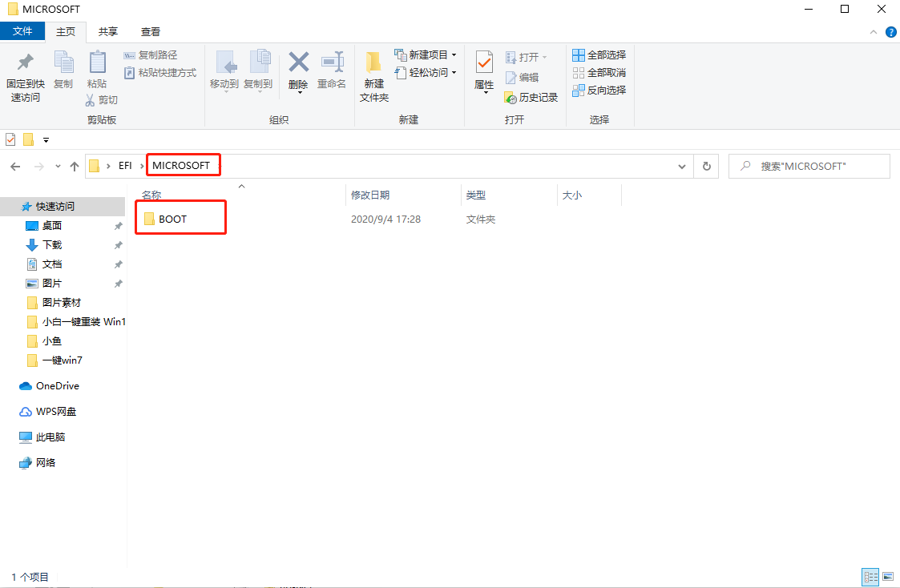Screen dimensions: 900x588
Task: Click 全部取消 (Select none)
Action: 599,73
